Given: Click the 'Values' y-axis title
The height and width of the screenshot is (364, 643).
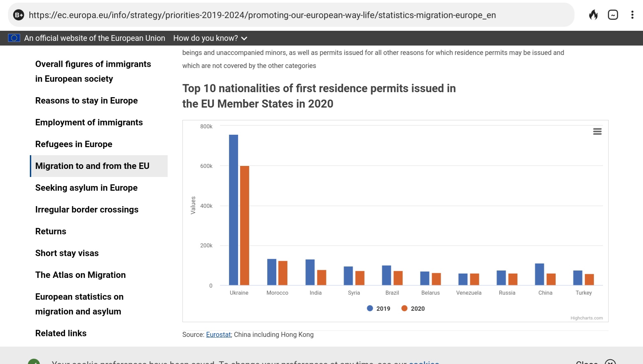Looking at the screenshot, I should pyautogui.click(x=193, y=205).
